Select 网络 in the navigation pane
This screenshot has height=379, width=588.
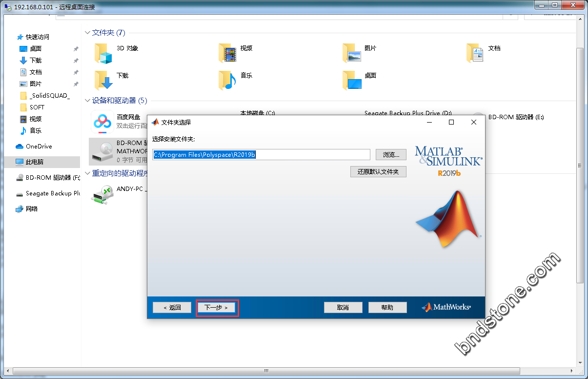[x=32, y=209]
